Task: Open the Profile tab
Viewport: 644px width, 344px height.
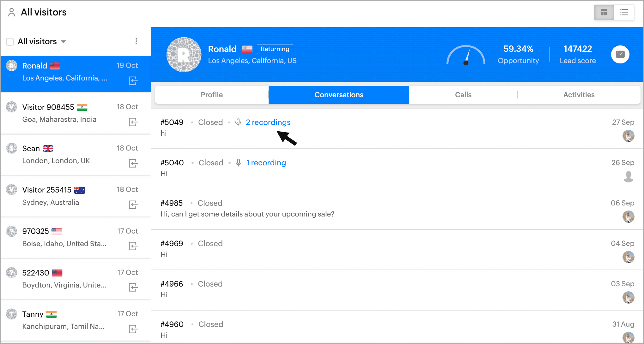Action: (212, 95)
